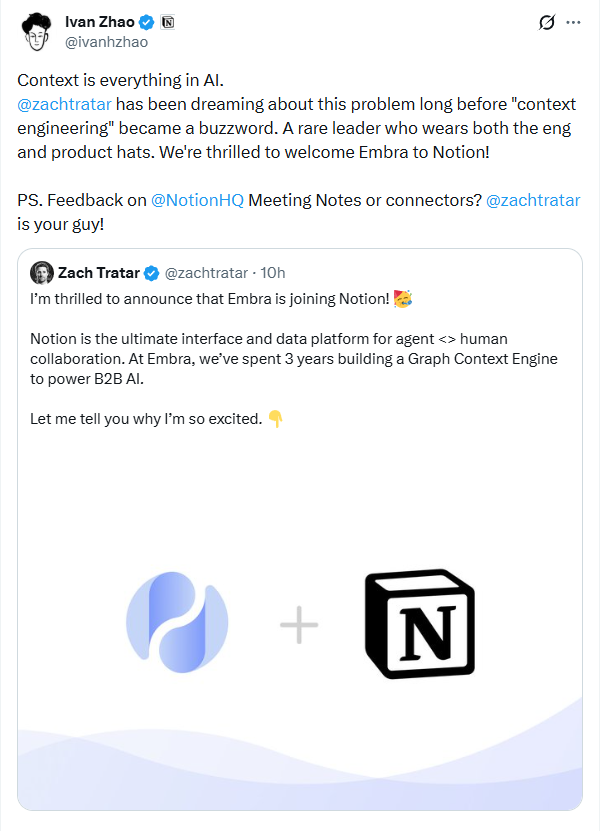
Task: Open Ivan Zhao's profile via display name
Action: 100,21
